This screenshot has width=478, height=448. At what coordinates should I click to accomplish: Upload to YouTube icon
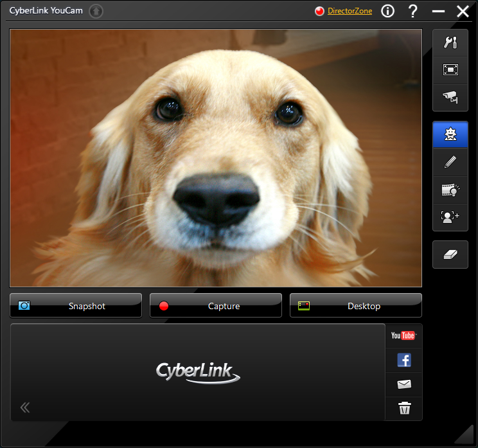tap(403, 336)
